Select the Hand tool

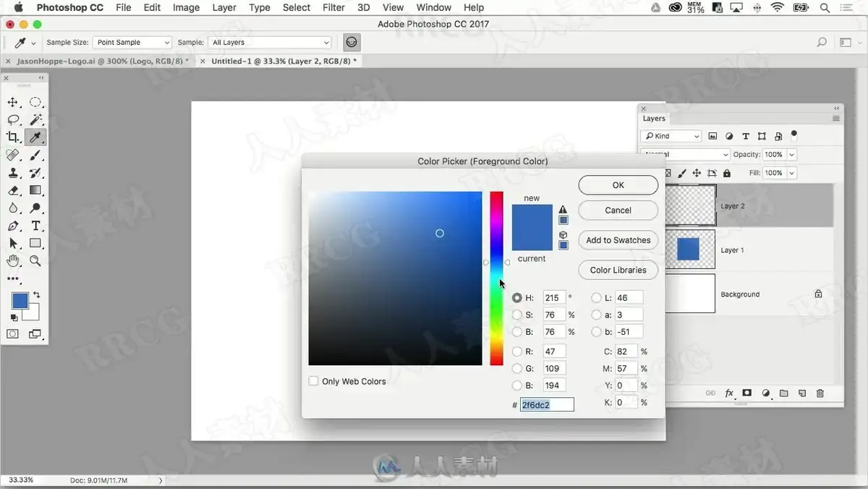pos(13,261)
